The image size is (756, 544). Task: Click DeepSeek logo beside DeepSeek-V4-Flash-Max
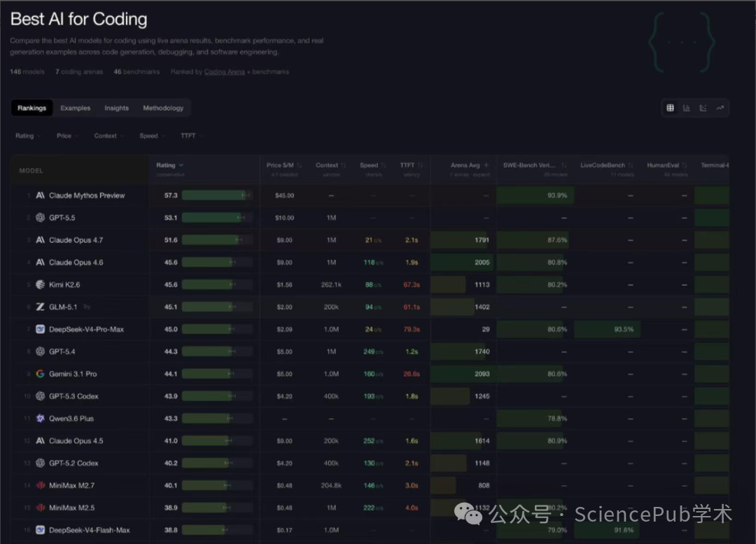(x=41, y=530)
